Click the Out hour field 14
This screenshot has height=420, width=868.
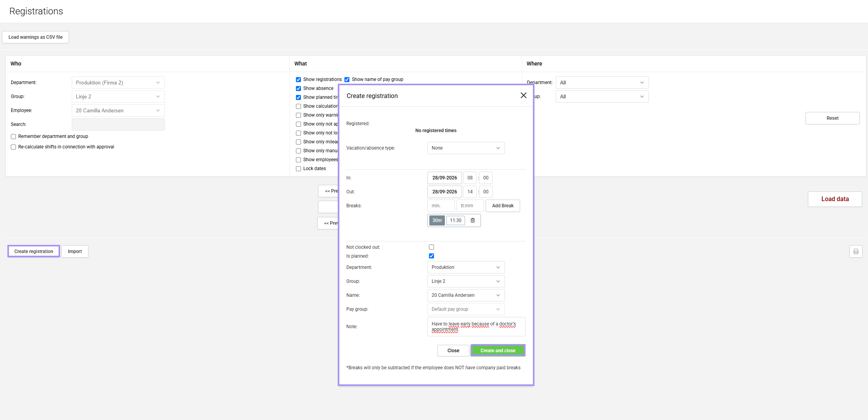click(x=470, y=192)
